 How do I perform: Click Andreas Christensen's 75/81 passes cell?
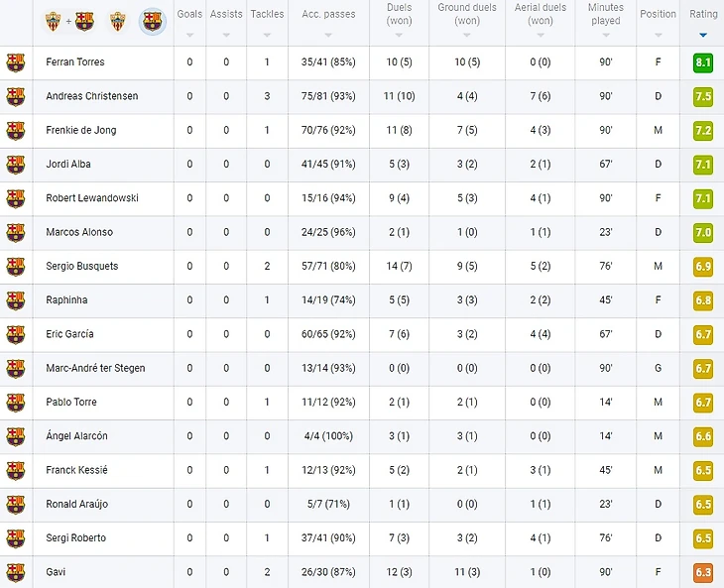point(328,97)
